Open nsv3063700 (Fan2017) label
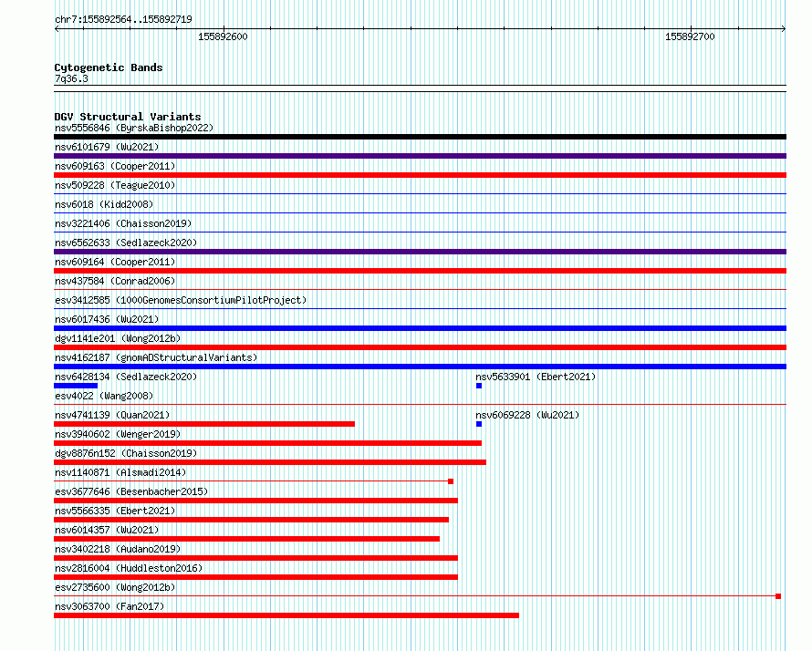812x651 pixels. [109, 606]
